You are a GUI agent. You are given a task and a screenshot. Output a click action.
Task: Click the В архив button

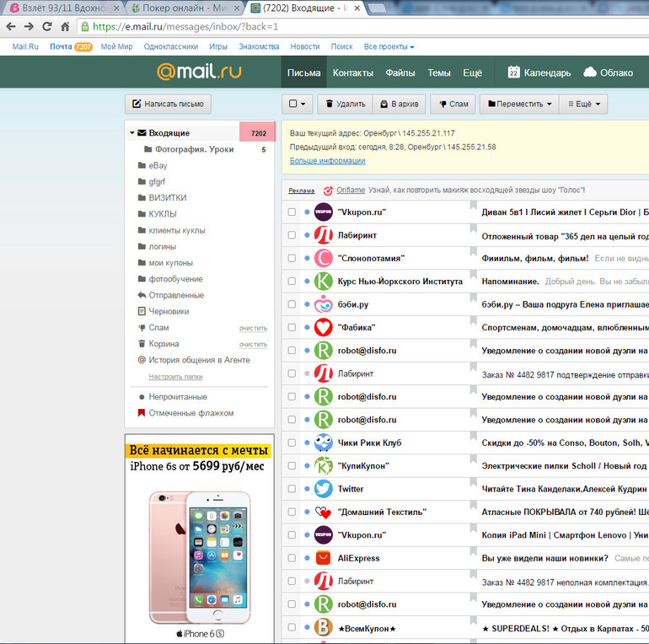(x=400, y=104)
